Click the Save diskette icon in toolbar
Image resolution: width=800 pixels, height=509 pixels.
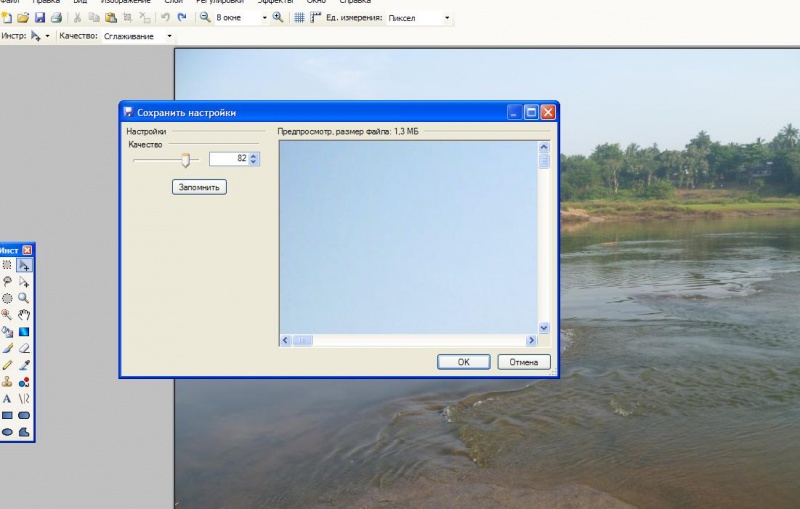pyautogui.click(x=39, y=18)
